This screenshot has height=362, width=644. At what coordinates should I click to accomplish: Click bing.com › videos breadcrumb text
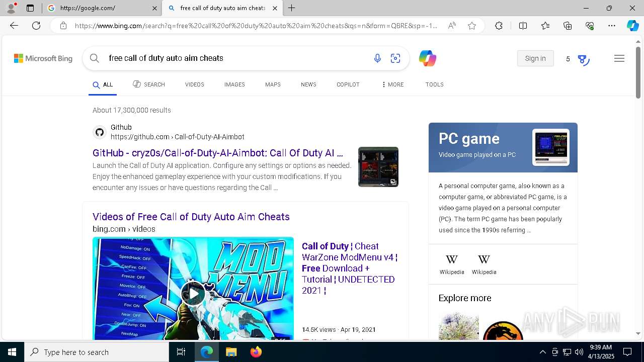(x=124, y=229)
